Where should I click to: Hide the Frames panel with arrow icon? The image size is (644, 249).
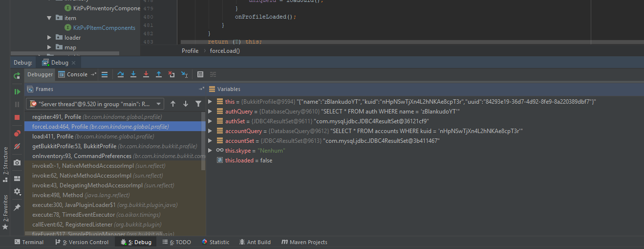[201, 89]
